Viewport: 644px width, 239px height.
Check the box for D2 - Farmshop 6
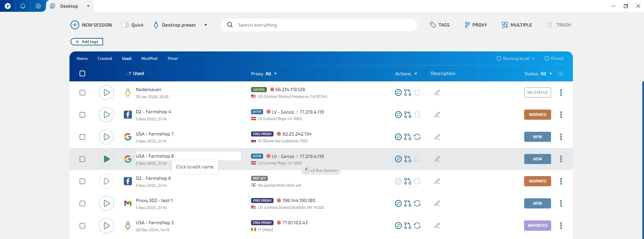point(82,181)
